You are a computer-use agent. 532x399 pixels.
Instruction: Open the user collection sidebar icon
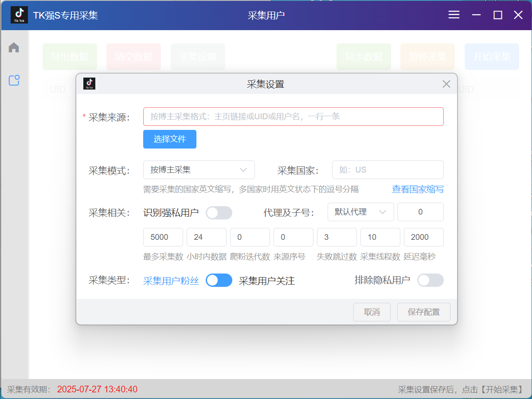(14, 80)
